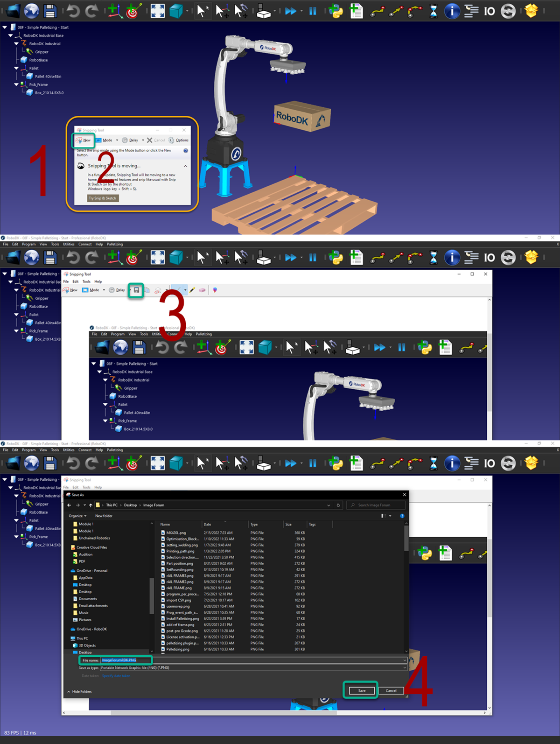Image resolution: width=560 pixels, height=744 pixels.
Task: Click the File name field with ImageForumRDK.PNG
Action: tap(253, 660)
